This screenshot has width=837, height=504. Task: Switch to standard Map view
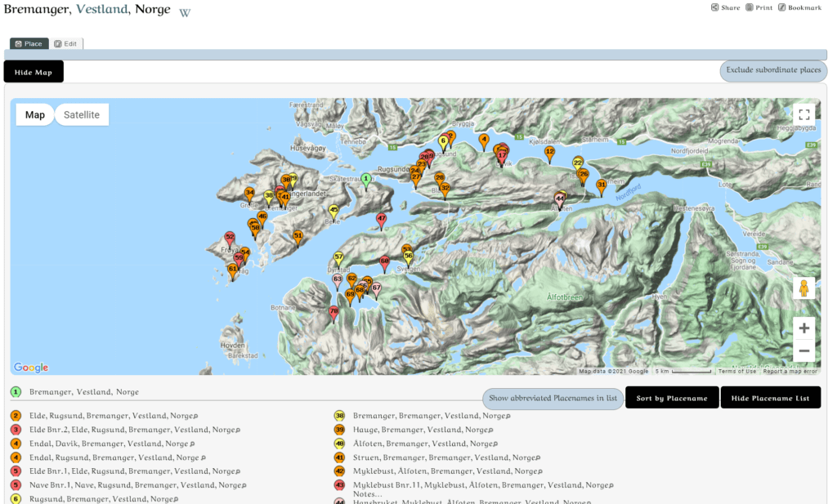35,115
